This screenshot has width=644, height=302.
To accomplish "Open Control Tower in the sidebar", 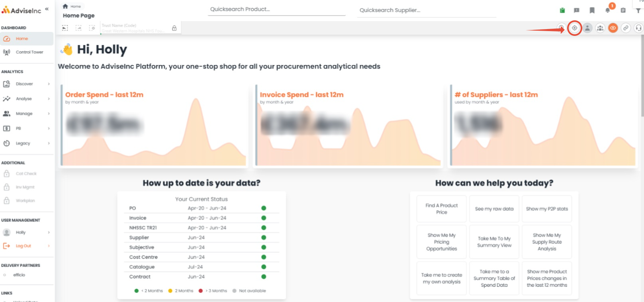I will (27, 52).
